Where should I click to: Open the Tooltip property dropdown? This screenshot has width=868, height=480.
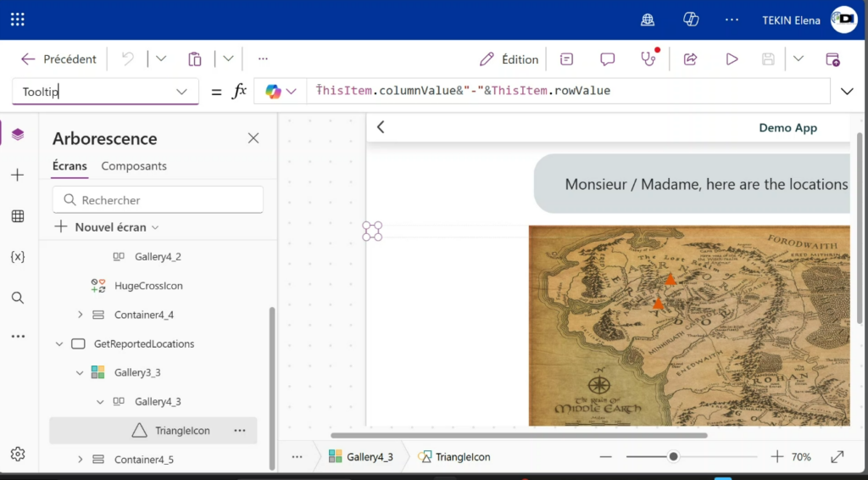click(181, 92)
